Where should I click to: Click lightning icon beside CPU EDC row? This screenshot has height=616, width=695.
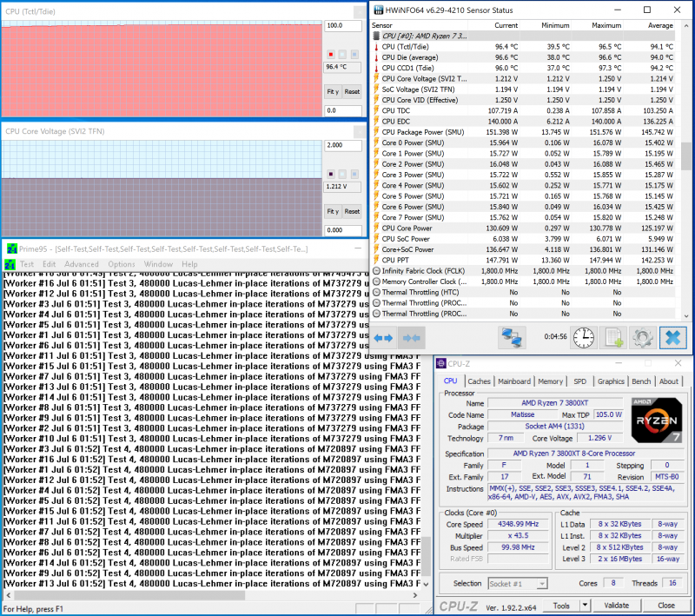pos(376,121)
